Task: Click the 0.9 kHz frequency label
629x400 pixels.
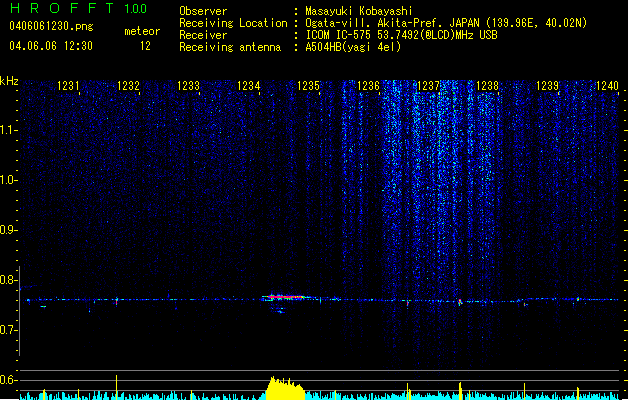Action: point(8,230)
